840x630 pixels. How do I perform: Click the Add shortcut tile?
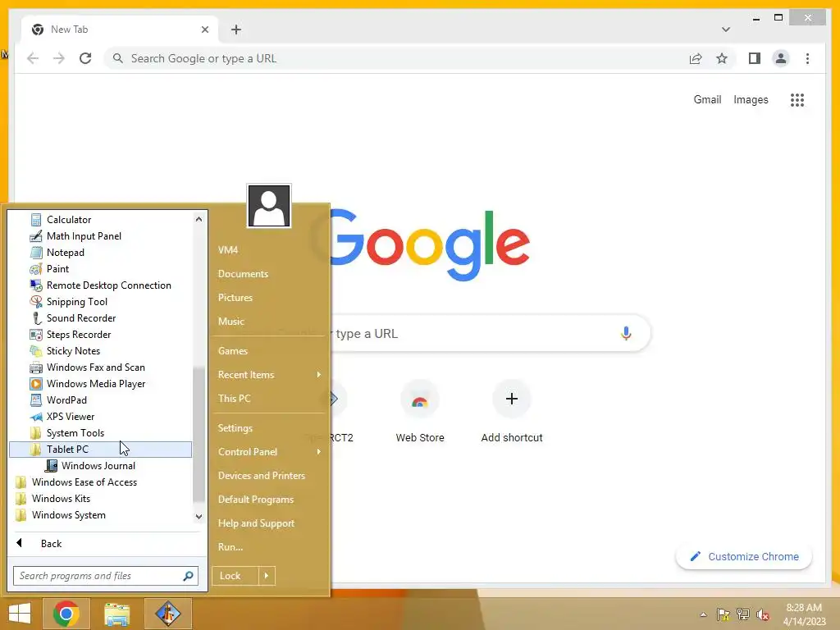[512, 412]
